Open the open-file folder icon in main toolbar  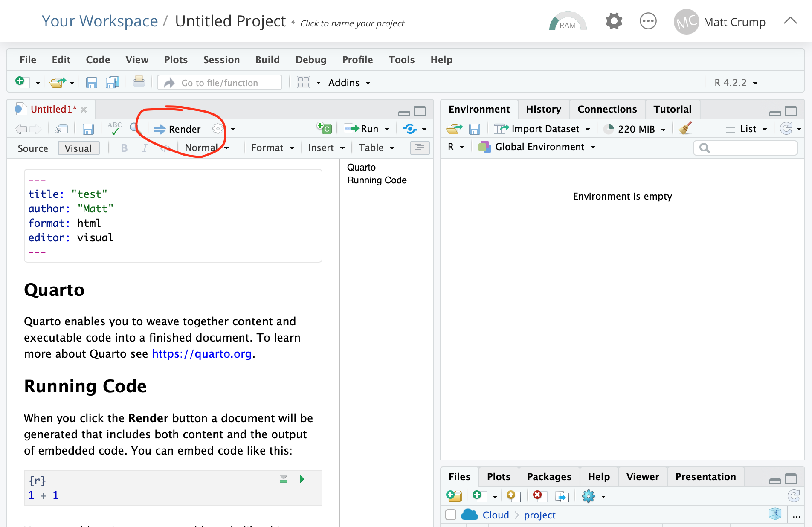58,82
